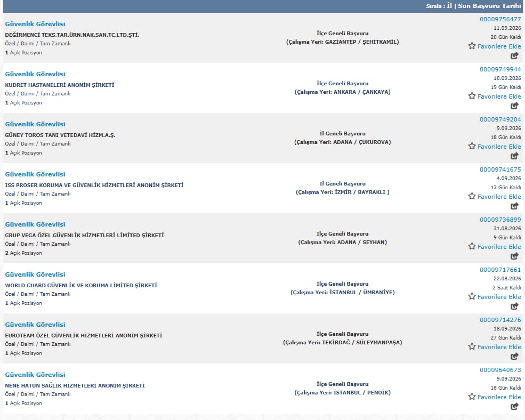Open Güvenlik Görevlisi job at WORLD GUARD
Viewport: 525px width, 420px height.
[35, 274]
